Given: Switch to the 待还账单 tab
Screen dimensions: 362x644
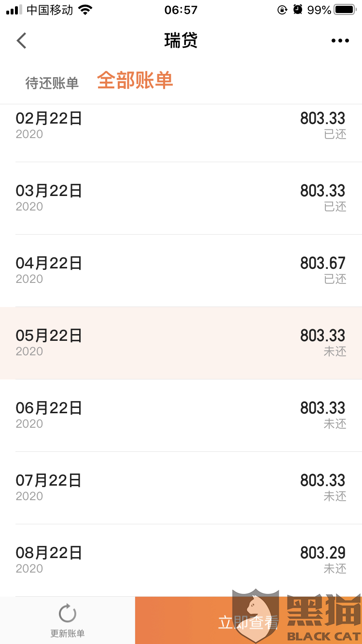Looking at the screenshot, I should click(52, 83).
